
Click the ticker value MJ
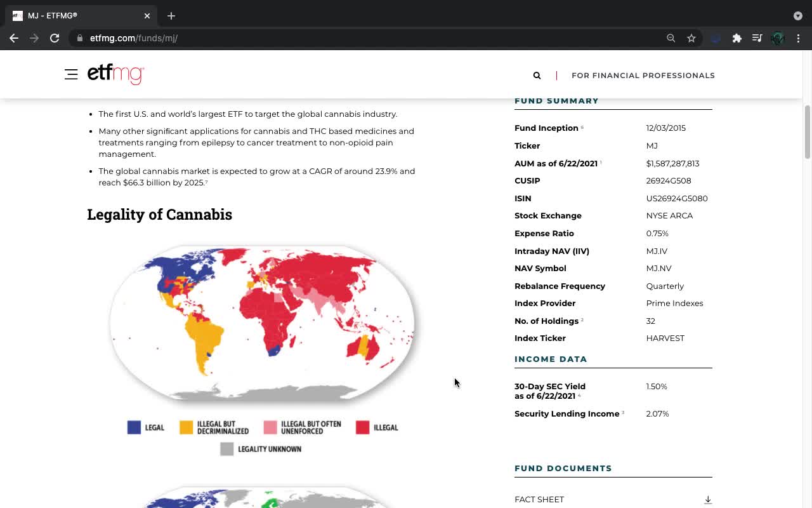click(652, 146)
